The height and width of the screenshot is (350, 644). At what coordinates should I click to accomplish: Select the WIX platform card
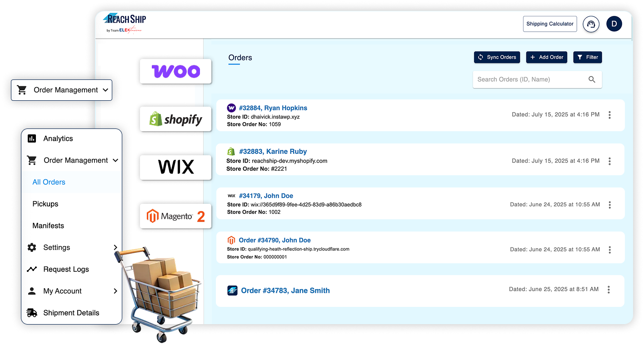pos(176,168)
